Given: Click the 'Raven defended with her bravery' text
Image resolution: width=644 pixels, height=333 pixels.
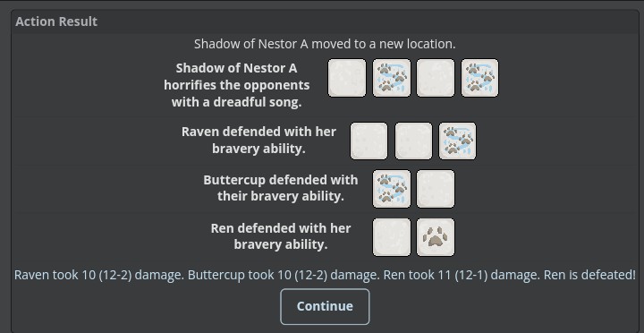Looking at the screenshot, I should 258,141.
